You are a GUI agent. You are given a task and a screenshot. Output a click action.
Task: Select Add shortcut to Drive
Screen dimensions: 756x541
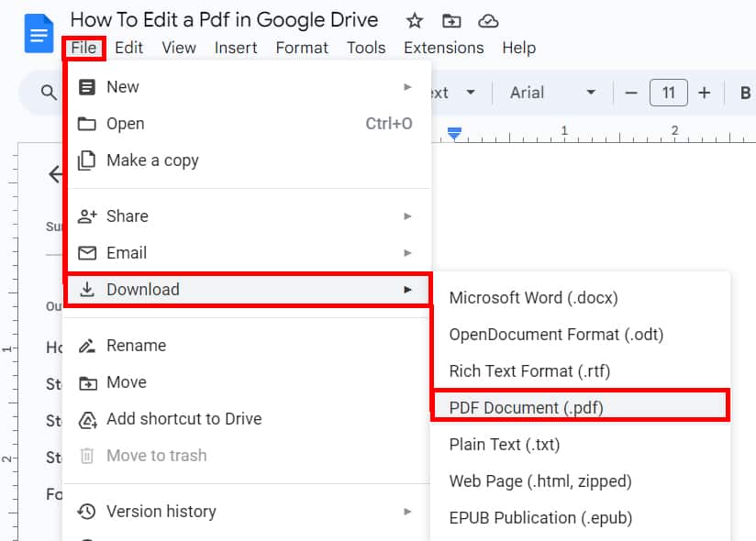coord(247,419)
